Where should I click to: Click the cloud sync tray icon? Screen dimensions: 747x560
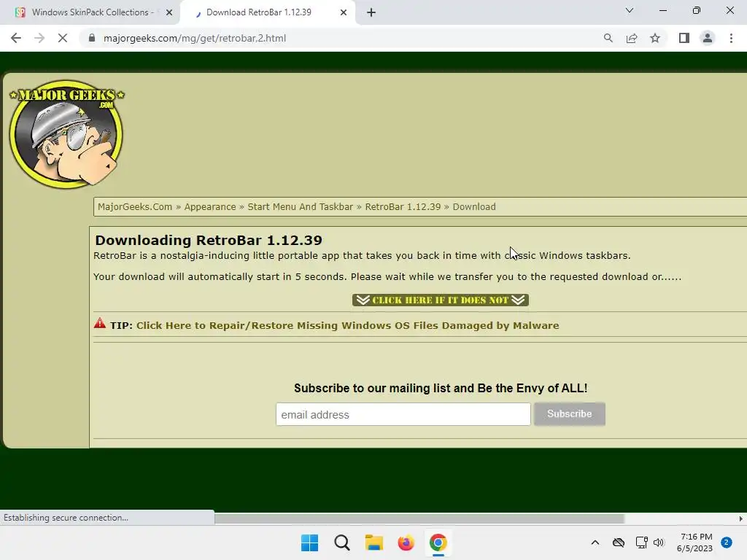[x=619, y=542]
